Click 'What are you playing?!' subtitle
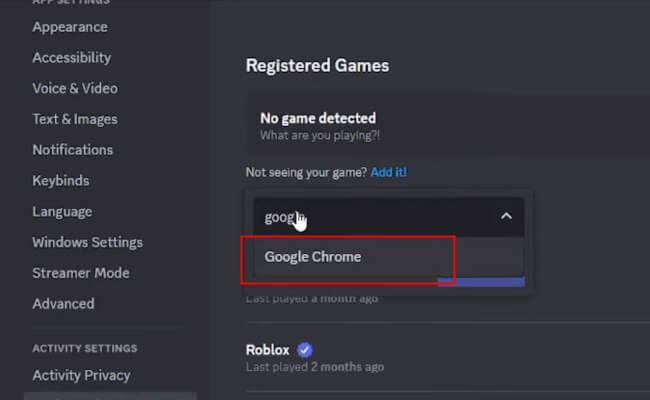Screen dimensions: 650x400 (320, 136)
